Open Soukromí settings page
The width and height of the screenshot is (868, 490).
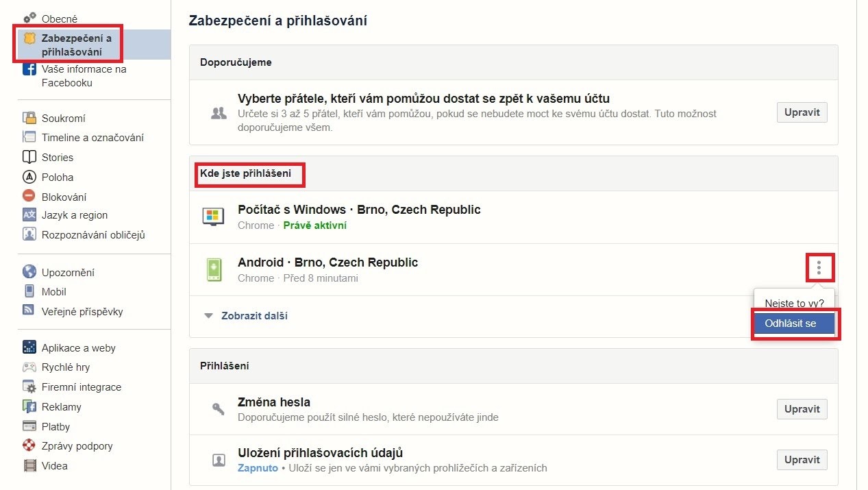click(63, 118)
